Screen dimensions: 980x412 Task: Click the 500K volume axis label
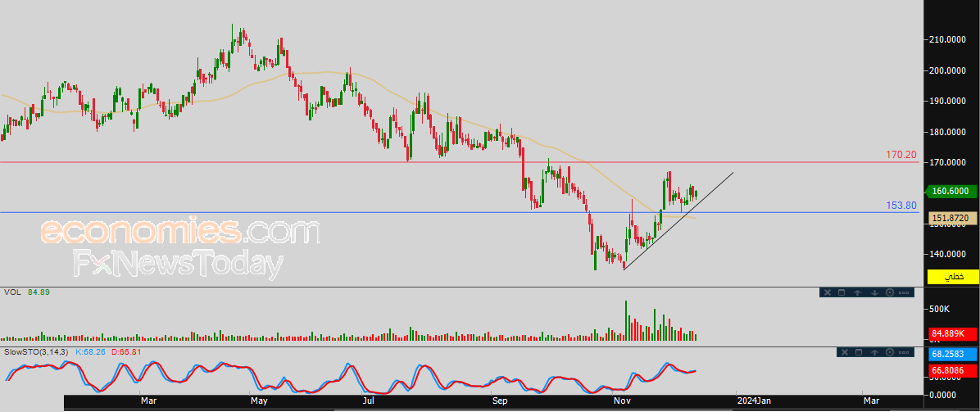939,309
